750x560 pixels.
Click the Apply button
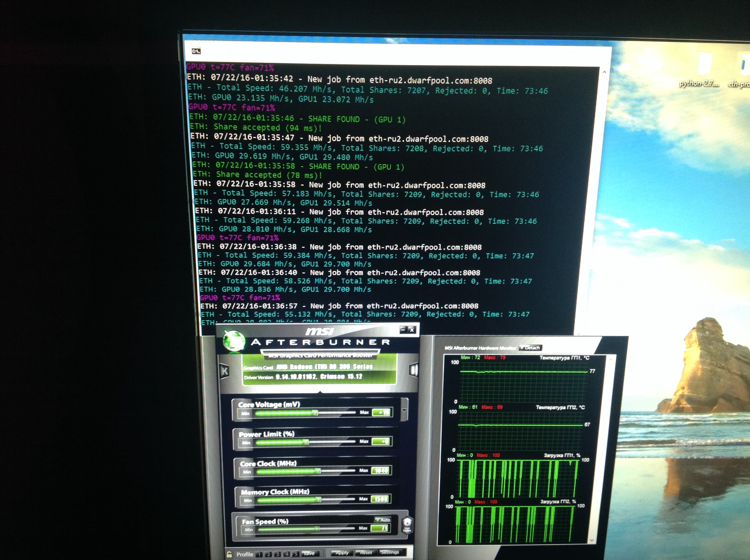[341, 553]
